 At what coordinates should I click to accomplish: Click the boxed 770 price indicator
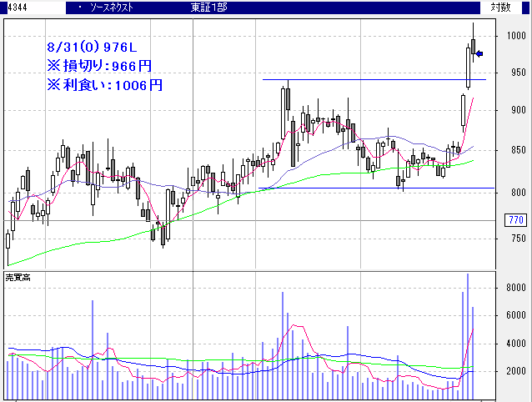pos(514,220)
